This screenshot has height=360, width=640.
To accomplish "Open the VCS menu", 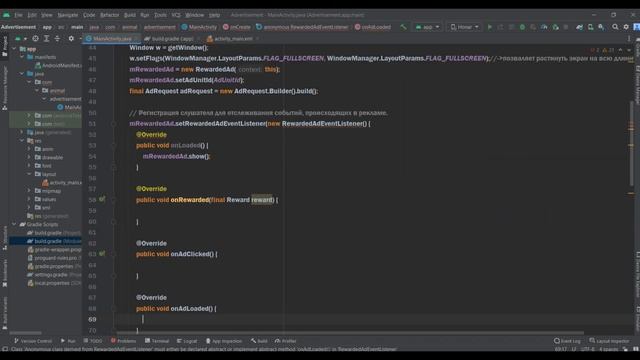I will [x=176, y=15].
